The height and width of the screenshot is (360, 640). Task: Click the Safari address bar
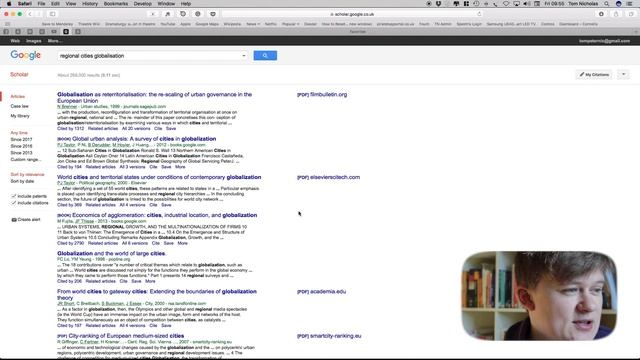point(352,14)
